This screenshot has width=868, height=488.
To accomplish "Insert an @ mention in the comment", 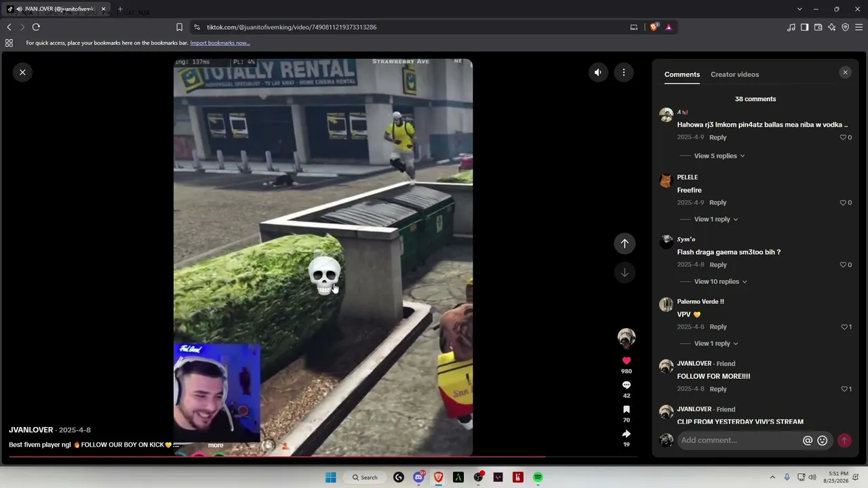I will point(808,441).
